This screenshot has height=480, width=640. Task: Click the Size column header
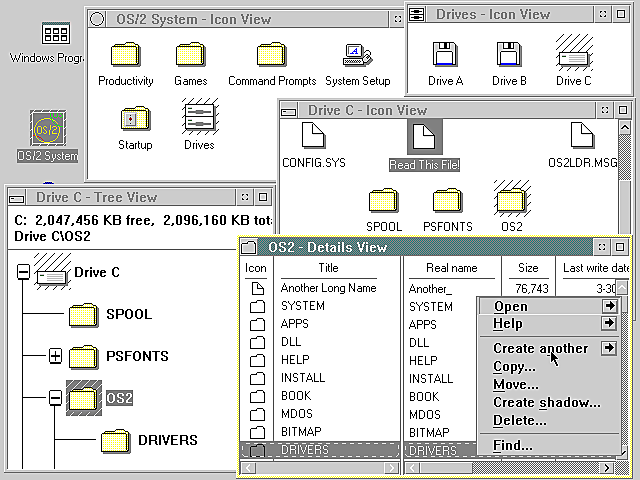[x=528, y=268]
